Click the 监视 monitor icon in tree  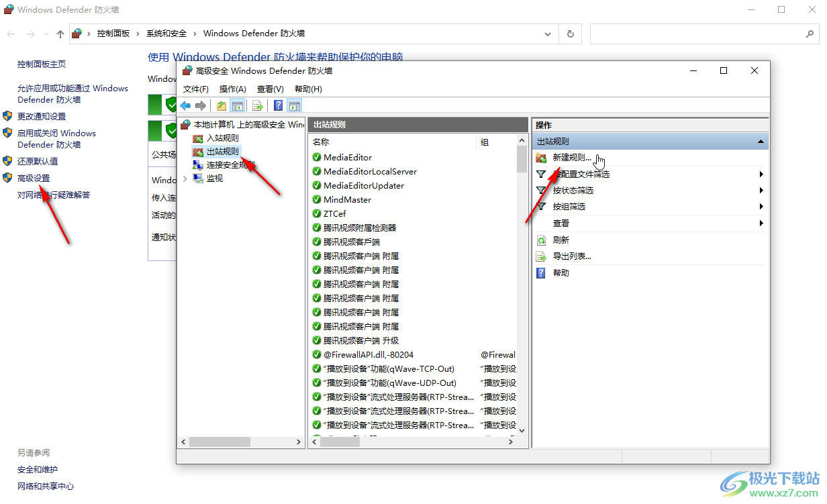coord(198,179)
